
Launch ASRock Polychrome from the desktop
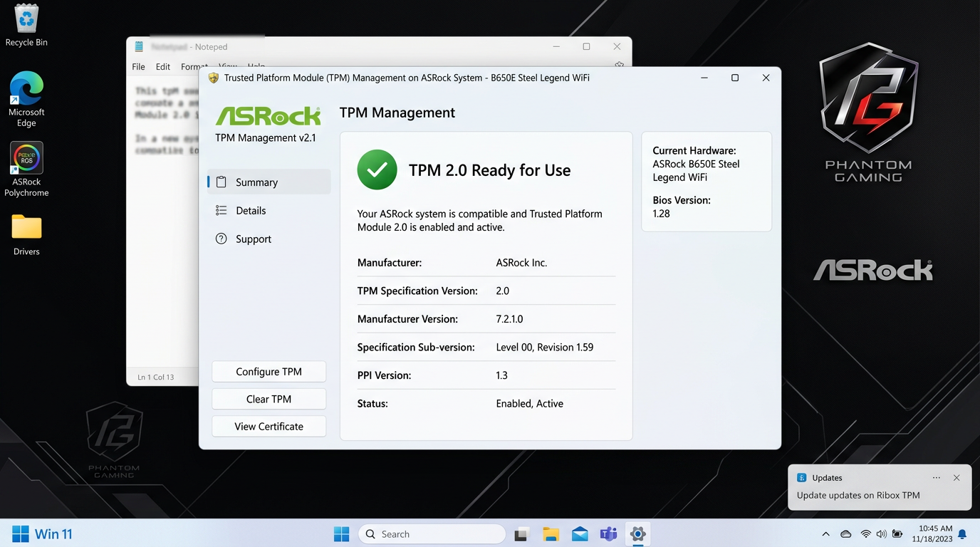(x=26, y=157)
